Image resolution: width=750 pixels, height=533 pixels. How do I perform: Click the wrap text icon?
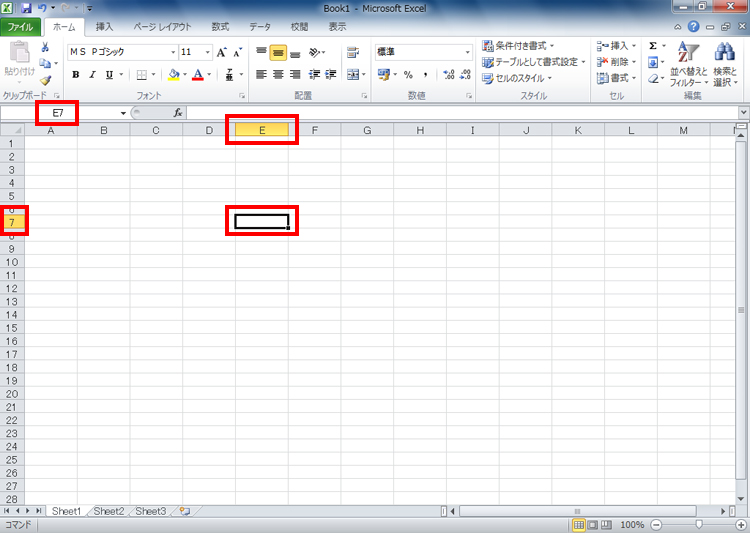pos(353,52)
